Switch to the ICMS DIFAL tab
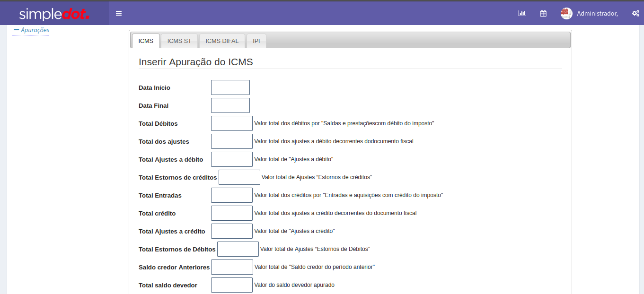This screenshot has height=294, width=644. (222, 41)
